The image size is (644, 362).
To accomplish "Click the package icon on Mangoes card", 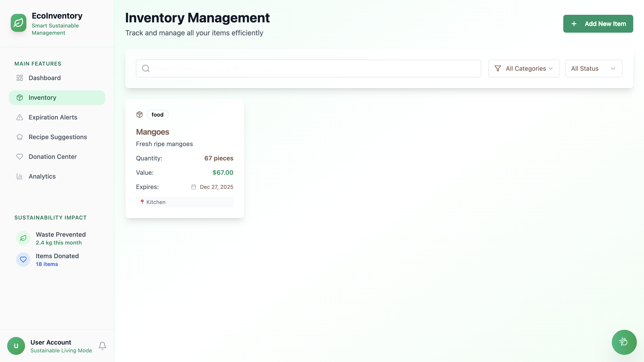I will (x=140, y=115).
